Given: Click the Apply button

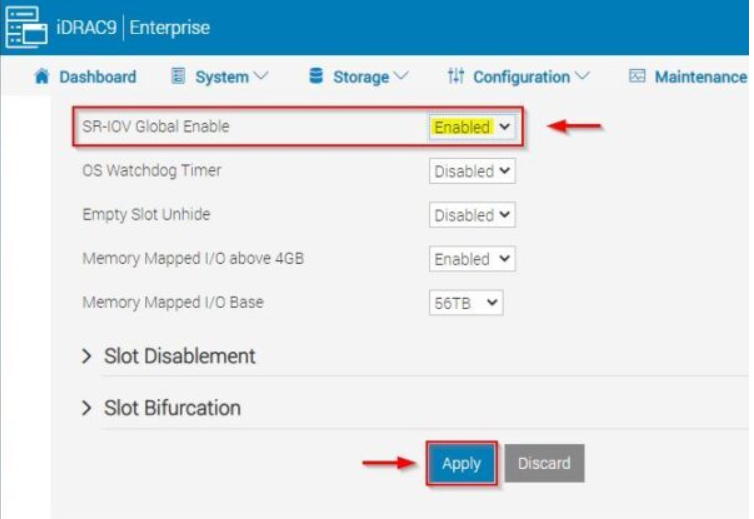Looking at the screenshot, I should point(461,464).
